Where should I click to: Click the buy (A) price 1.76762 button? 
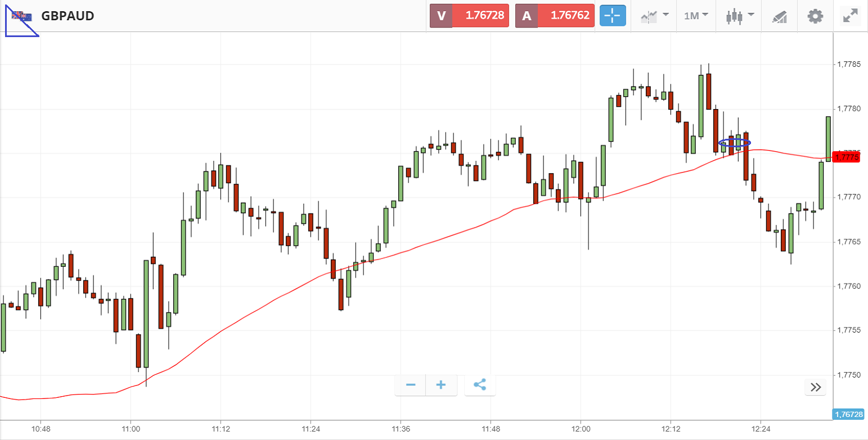pos(555,16)
